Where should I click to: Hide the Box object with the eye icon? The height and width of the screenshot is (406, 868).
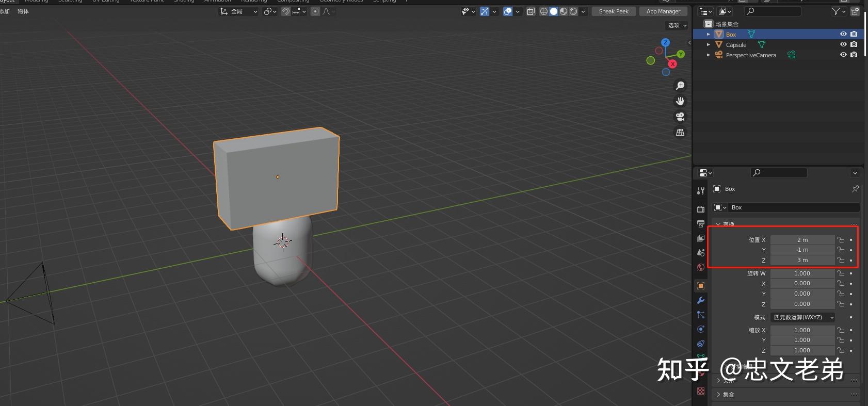[x=843, y=34]
